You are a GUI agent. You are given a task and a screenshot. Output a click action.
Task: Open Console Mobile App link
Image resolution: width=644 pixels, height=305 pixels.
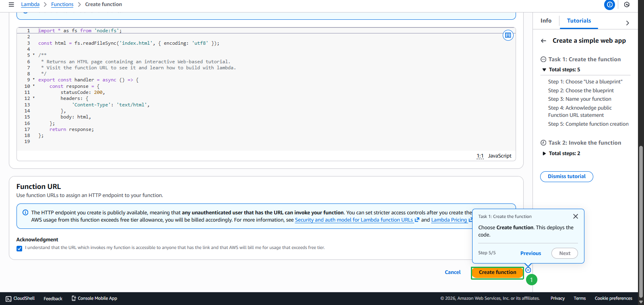94,299
